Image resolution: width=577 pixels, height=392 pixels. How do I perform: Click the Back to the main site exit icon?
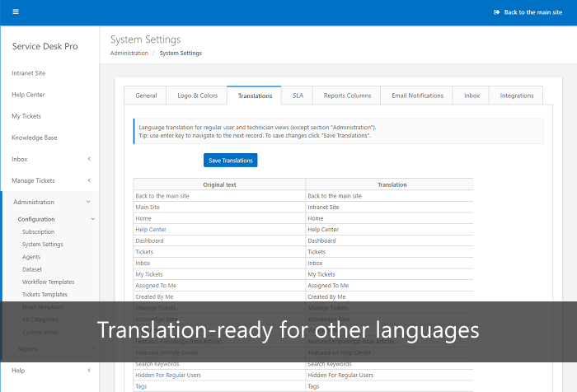click(496, 12)
